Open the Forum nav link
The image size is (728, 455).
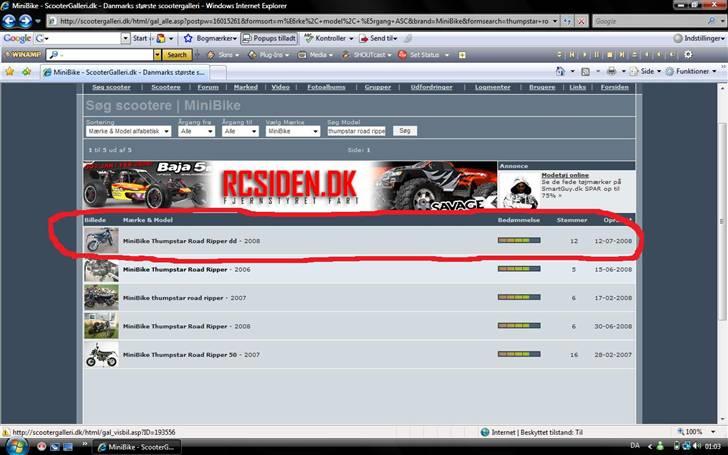[208, 87]
